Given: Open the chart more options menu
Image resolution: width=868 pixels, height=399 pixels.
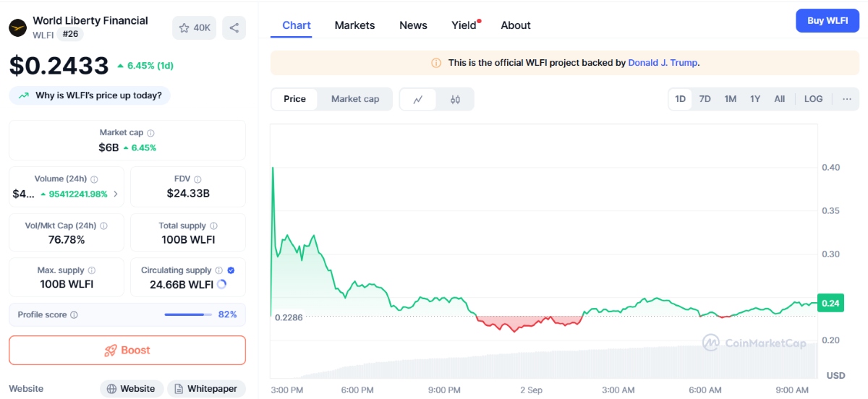Looking at the screenshot, I should click(847, 99).
